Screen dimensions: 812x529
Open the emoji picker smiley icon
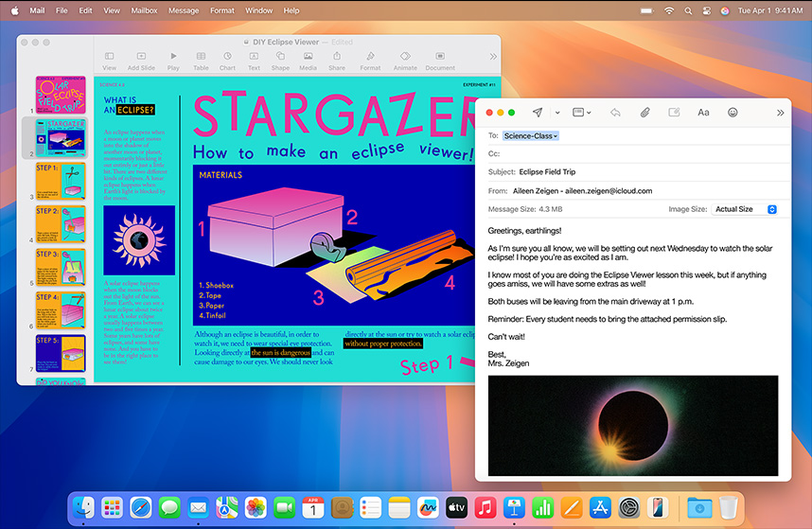[733, 112]
